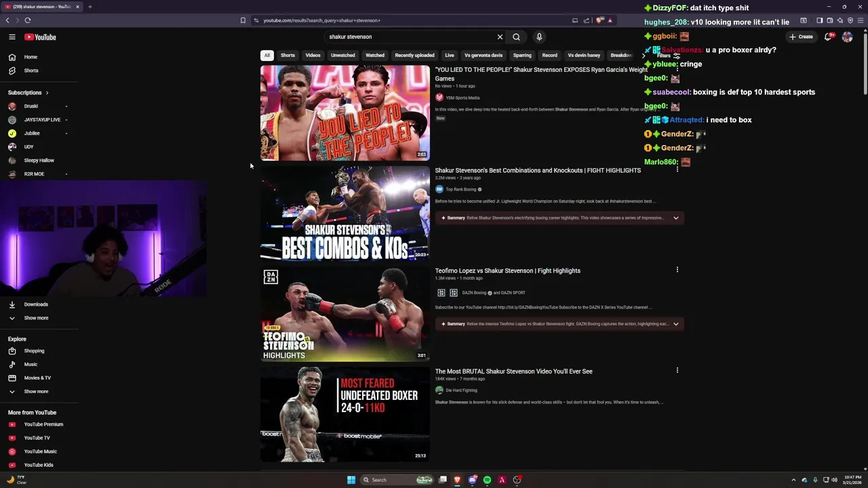
Task: Open YouTube Kids link
Action: [x=31, y=465]
